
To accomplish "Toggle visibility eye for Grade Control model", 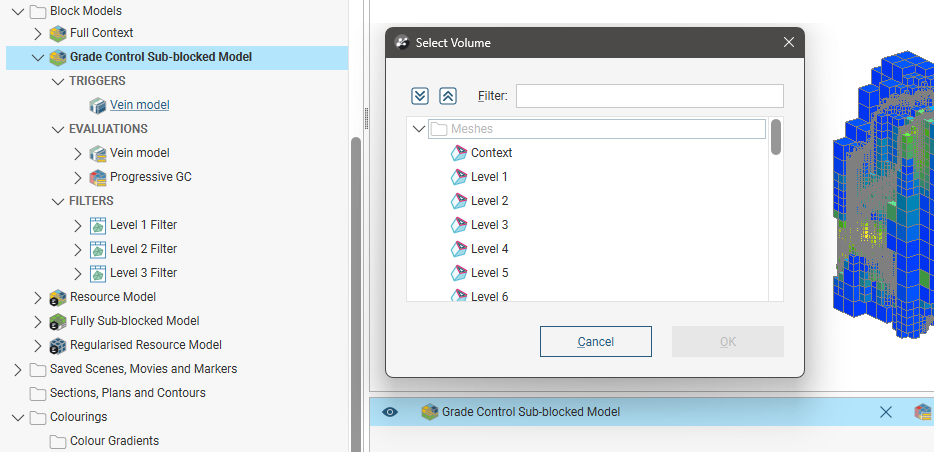I will tap(390, 412).
